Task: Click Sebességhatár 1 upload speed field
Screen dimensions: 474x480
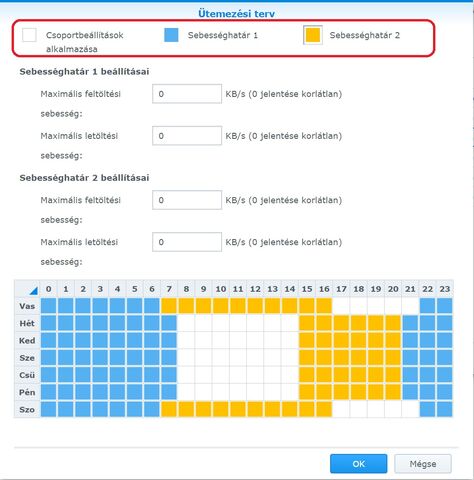Action: [x=187, y=94]
